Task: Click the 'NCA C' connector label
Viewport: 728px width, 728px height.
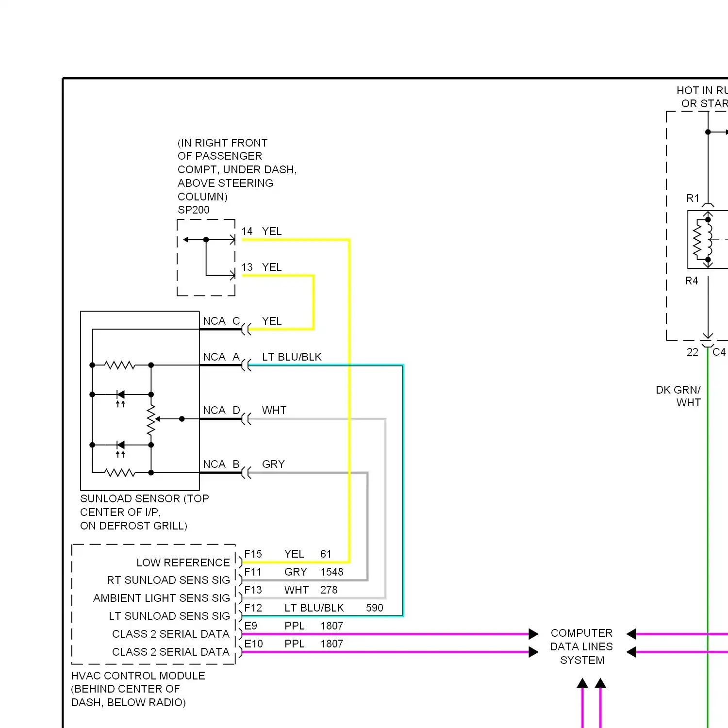Action: click(x=221, y=321)
